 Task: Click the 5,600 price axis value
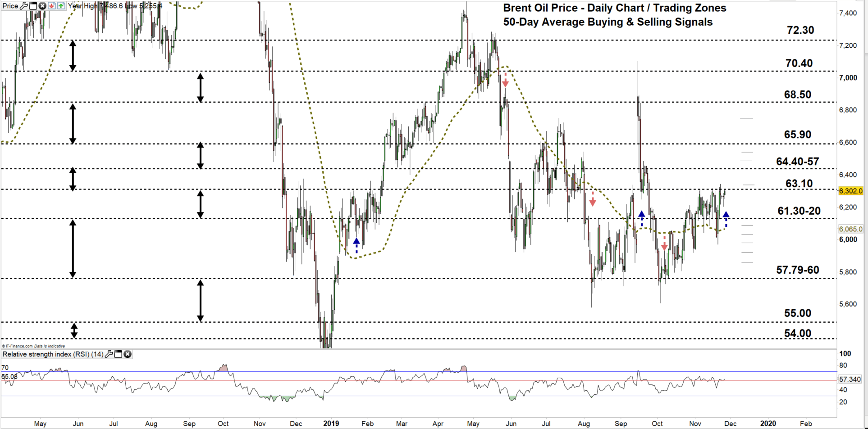(848, 304)
